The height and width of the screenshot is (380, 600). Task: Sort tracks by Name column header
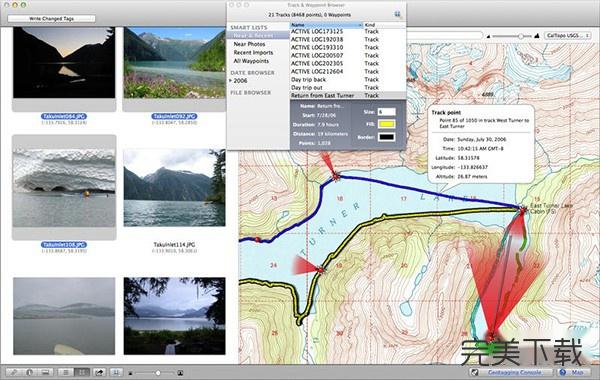326,25
